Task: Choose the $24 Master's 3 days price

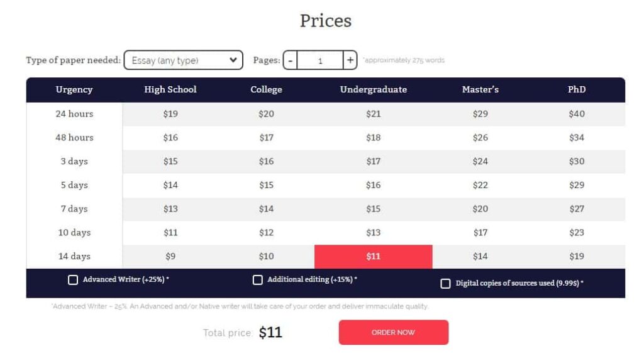Action: tap(480, 162)
